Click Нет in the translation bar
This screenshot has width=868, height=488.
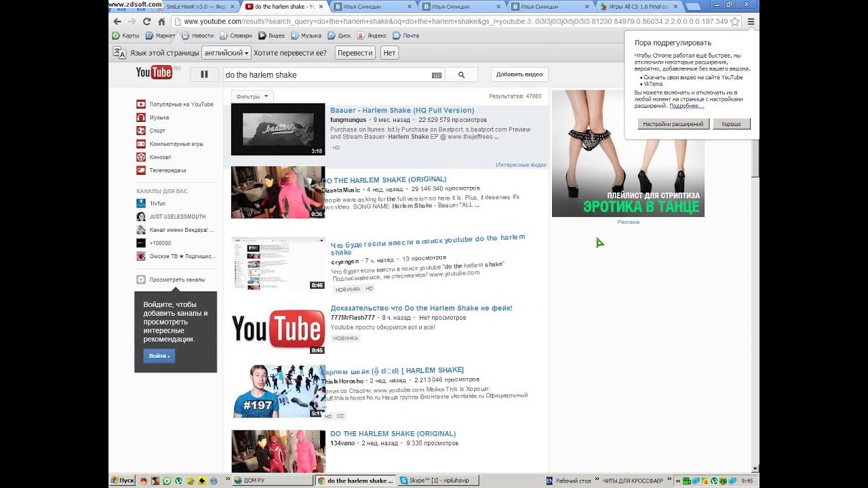click(389, 53)
